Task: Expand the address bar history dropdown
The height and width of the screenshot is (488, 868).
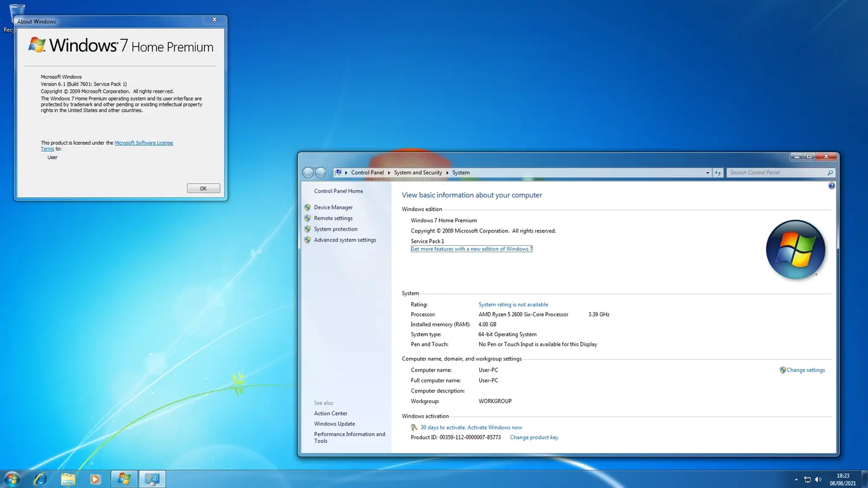Action: coord(708,172)
